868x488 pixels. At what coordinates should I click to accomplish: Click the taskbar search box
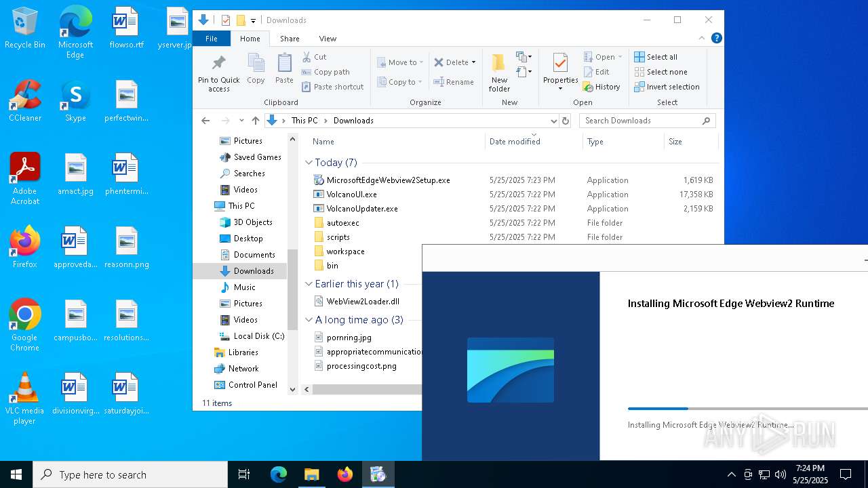(130, 474)
